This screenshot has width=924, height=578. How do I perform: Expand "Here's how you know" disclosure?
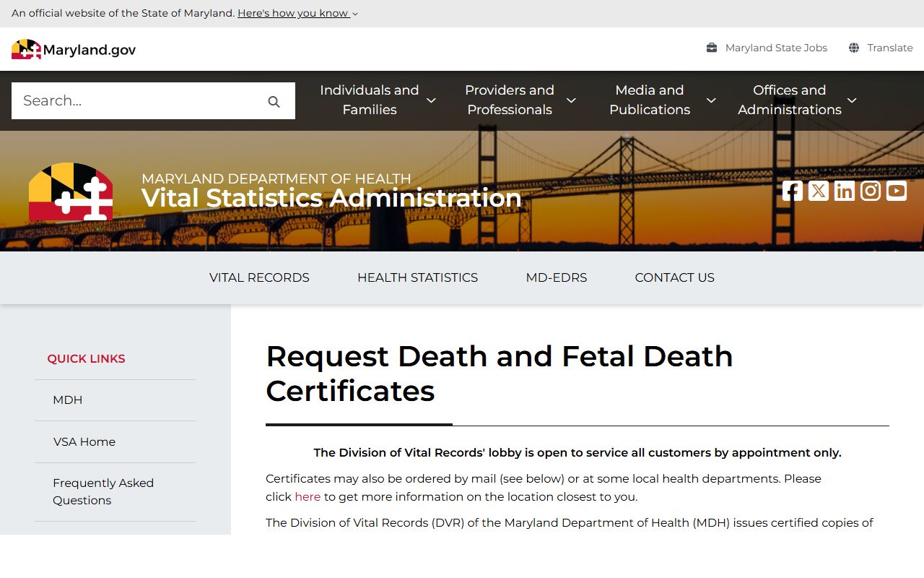click(x=297, y=13)
